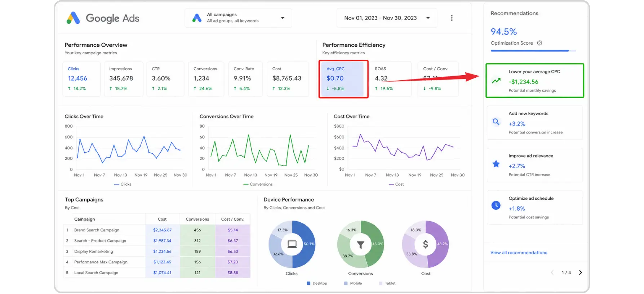
Task: Click the 456 conversions cell
Action: [197, 230]
